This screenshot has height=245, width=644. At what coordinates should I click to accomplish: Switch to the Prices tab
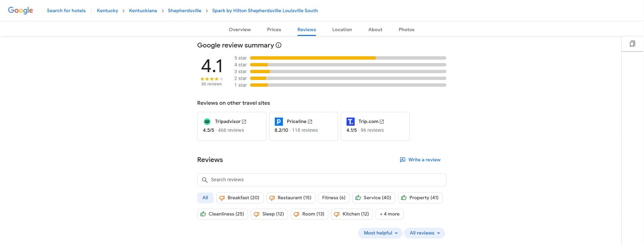(274, 29)
